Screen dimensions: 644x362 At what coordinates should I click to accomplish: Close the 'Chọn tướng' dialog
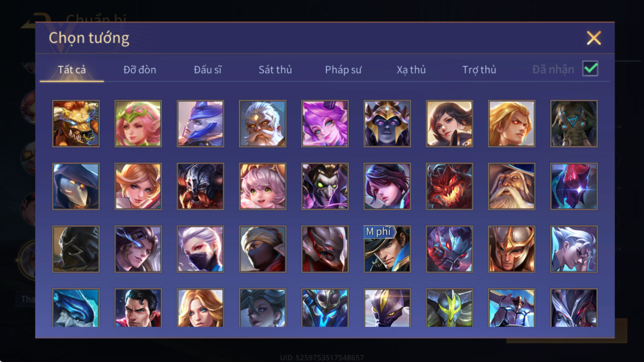click(594, 38)
